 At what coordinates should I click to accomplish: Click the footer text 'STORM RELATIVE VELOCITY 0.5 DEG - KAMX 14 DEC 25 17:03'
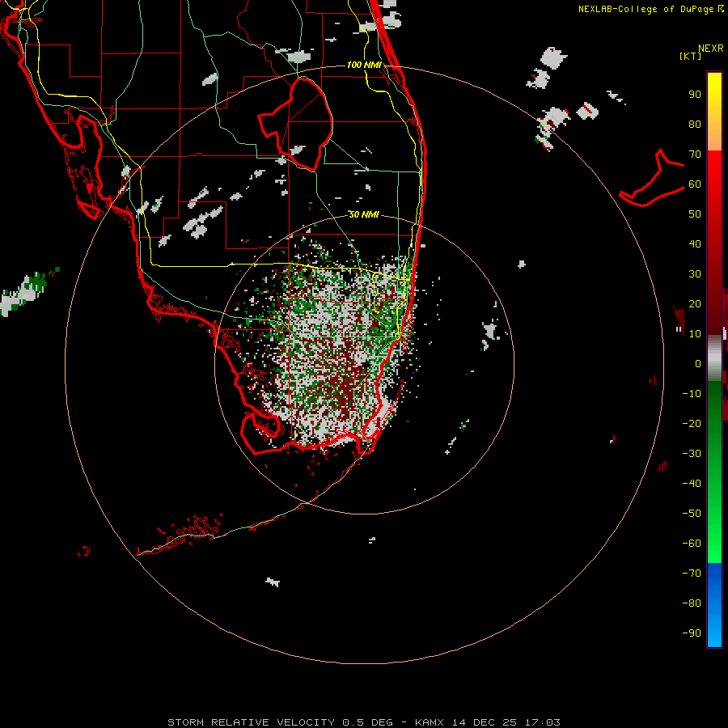coord(364,722)
